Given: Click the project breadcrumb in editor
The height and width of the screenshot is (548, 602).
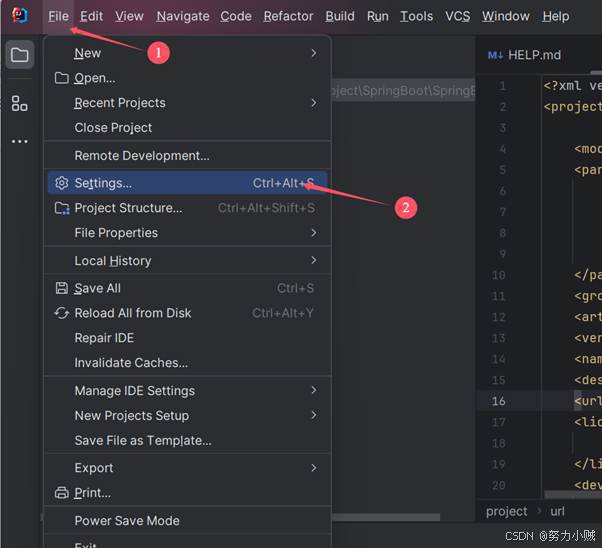Looking at the screenshot, I should (x=506, y=511).
